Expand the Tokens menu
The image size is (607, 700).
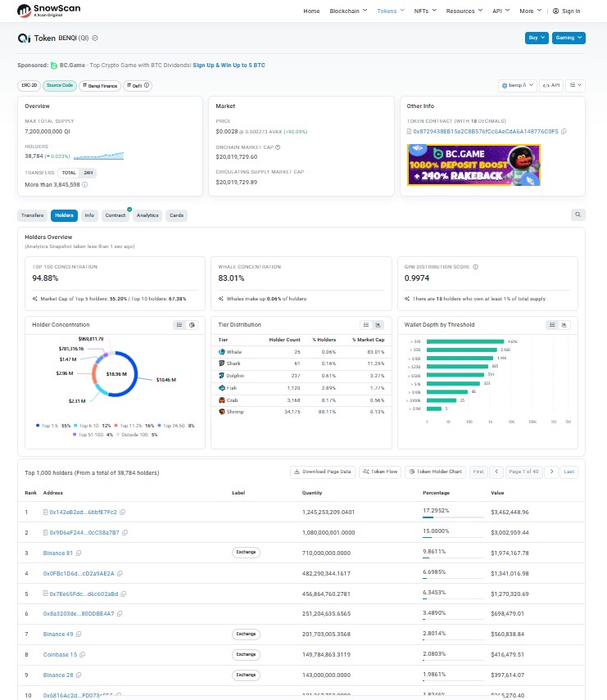[391, 11]
